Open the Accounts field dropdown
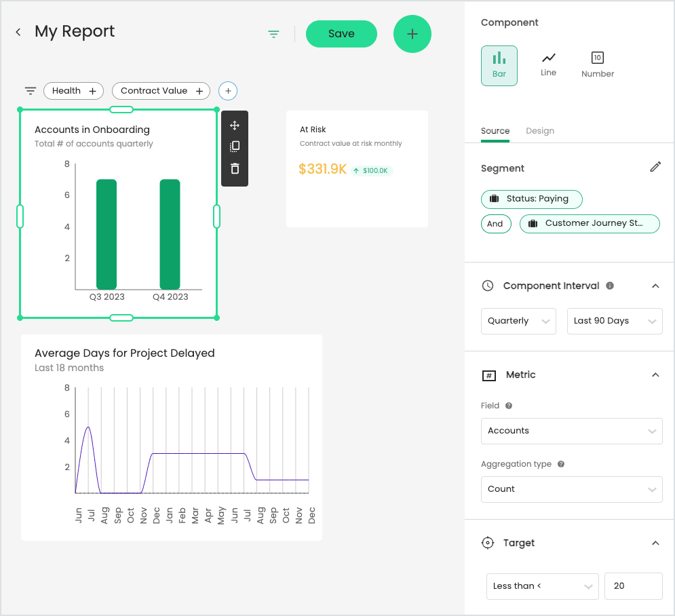This screenshot has width=675, height=616. [572, 431]
